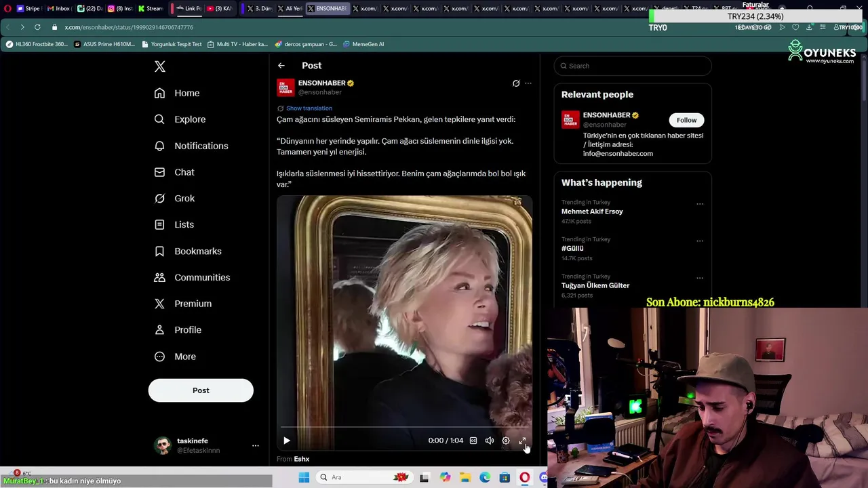Open the Eshx source link
868x488 pixels.
pos(302,460)
